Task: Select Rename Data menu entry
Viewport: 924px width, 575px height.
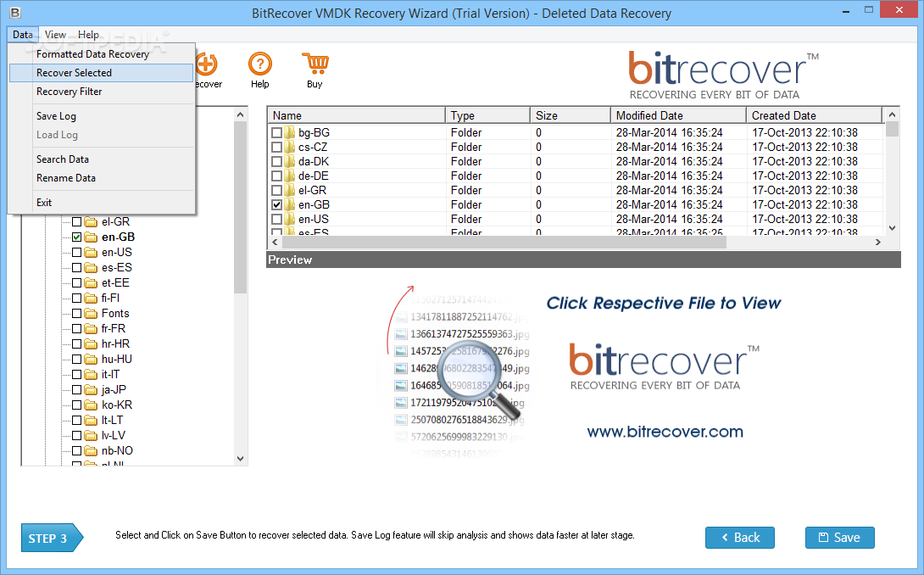Action: tap(102, 177)
